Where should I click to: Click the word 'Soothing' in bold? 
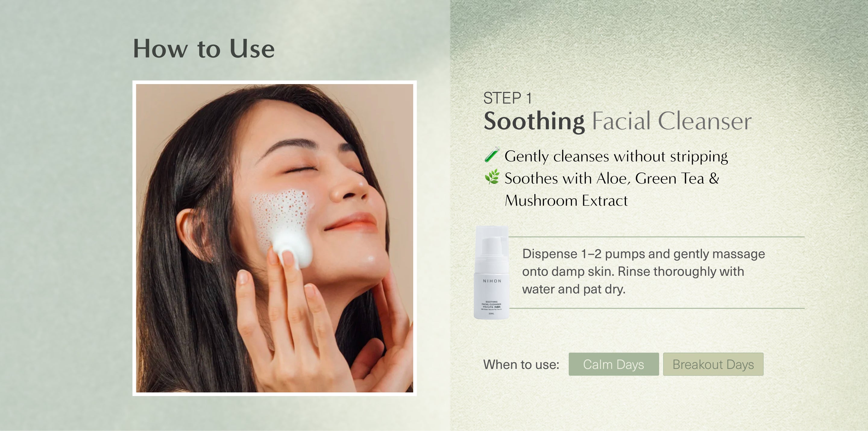click(x=534, y=121)
